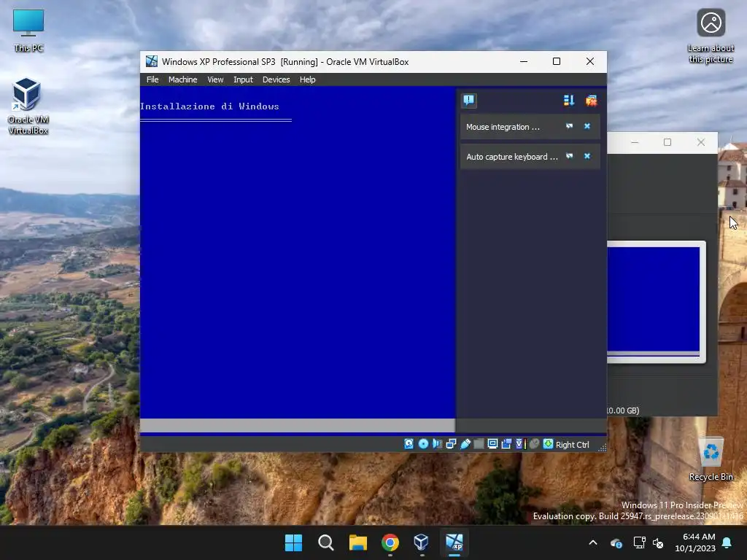The image size is (747, 560).
Task: Click the Right Ctrl host key label
Action: [572, 445]
